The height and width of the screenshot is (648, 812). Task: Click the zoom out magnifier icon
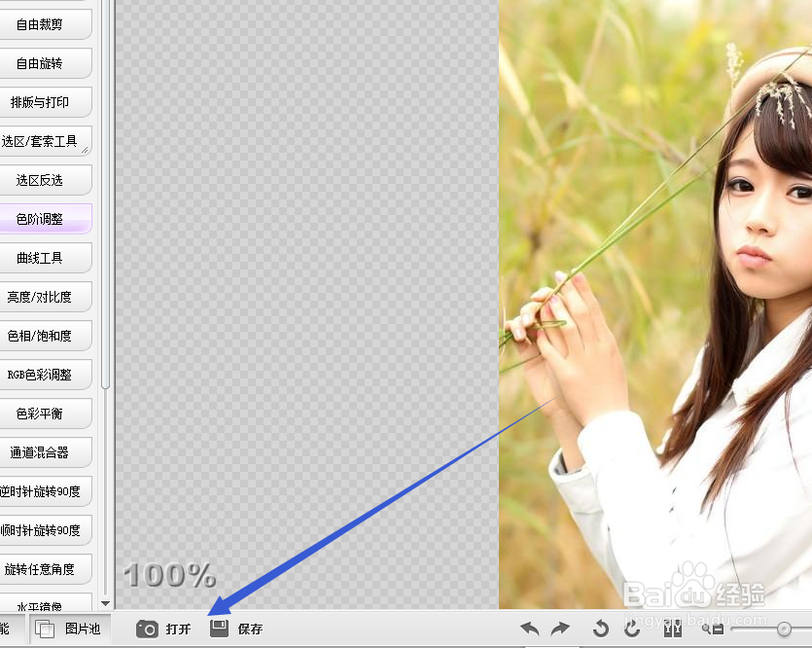pyautogui.click(x=713, y=629)
